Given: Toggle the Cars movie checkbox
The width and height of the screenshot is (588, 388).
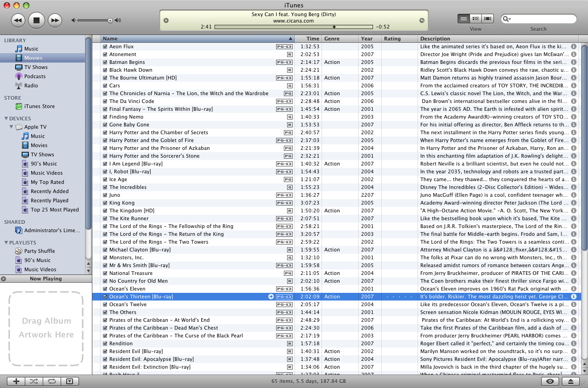Looking at the screenshot, I should click(105, 86).
